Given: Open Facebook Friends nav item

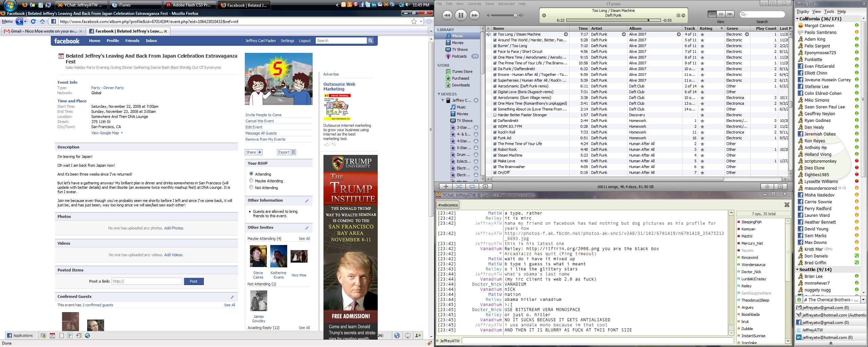Looking at the screenshot, I should (x=132, y=41).
